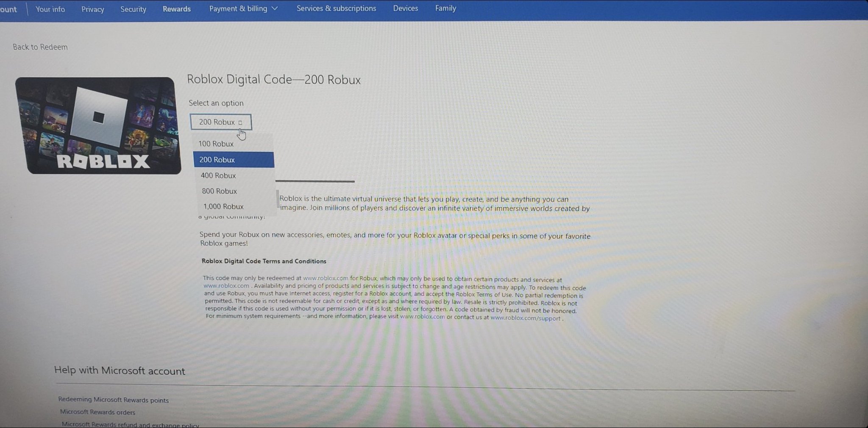This screenshot has width=868, height=428.
Task: Click the Help with Microsoft account heading
Action: point(120,370)
